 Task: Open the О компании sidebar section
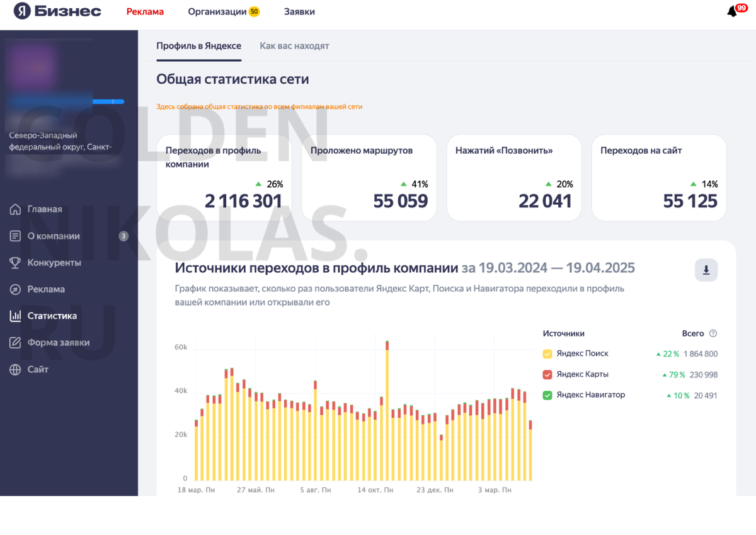54,236
